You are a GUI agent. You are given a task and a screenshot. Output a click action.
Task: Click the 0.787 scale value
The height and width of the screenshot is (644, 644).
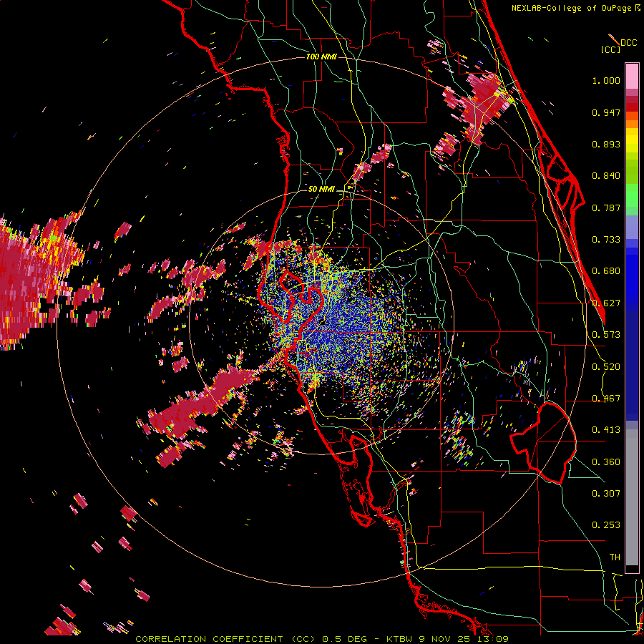pyautogui.click(x=606, y=208)
